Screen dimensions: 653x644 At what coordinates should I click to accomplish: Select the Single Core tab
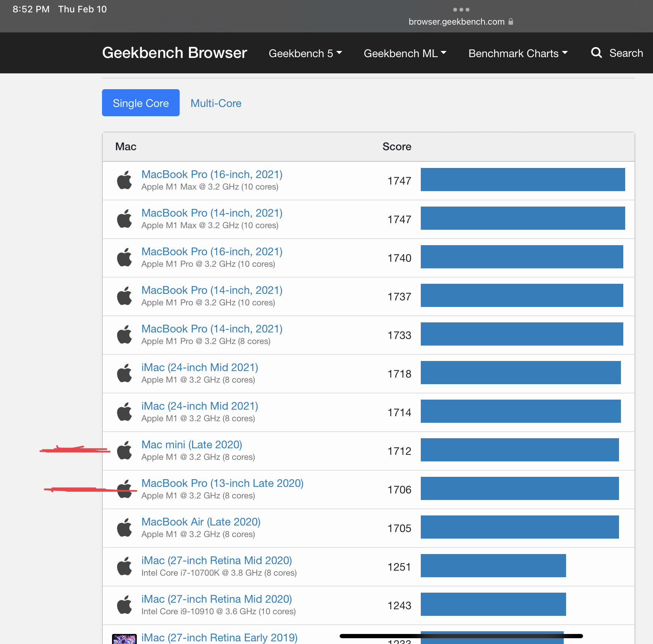pos(141,103)
